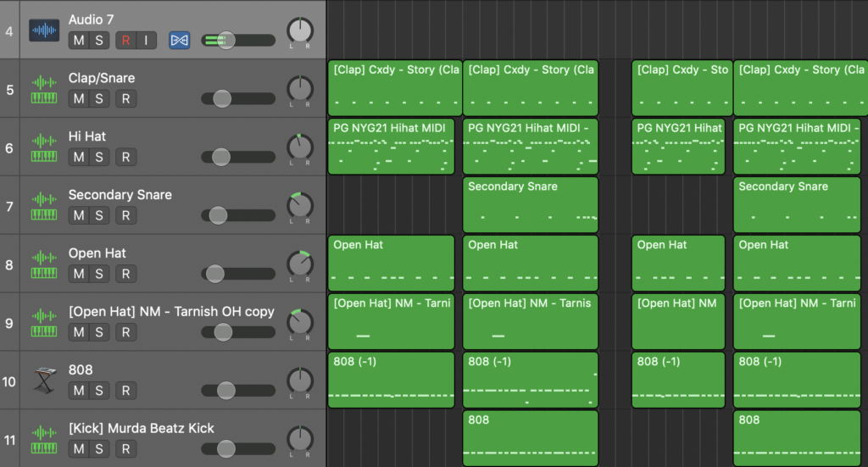
Task: Select the first Open Hat region on track 8
Action: point(392,264)
